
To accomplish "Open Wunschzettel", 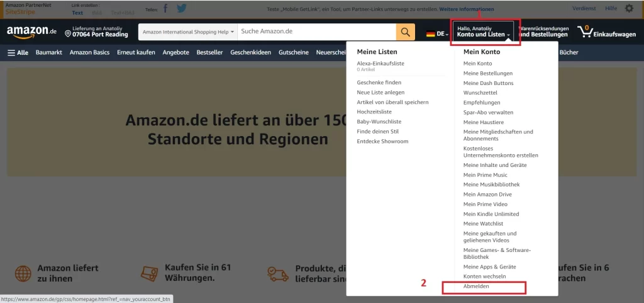I will pos(479,93).
